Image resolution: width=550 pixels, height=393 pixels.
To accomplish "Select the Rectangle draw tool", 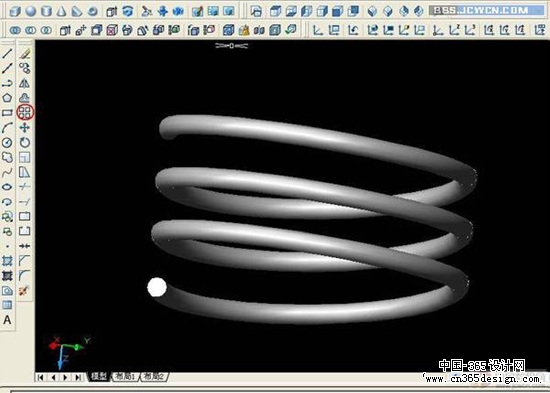I will pos(7,113).
